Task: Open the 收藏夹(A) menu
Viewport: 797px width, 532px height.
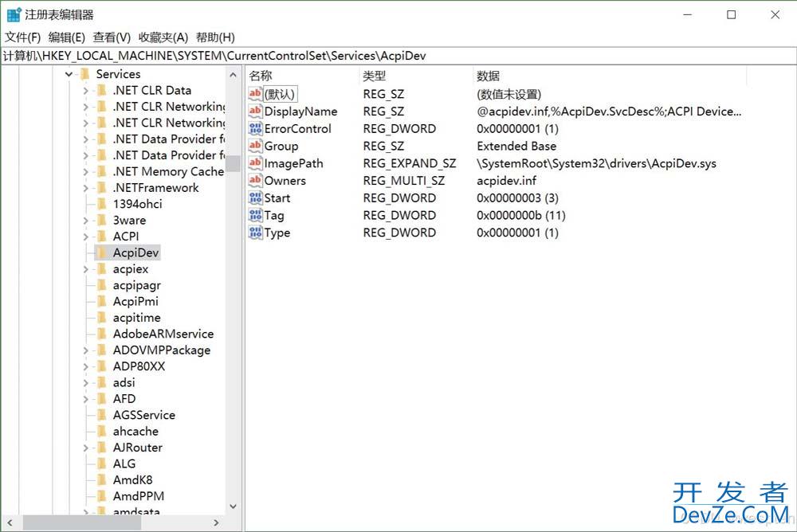Action: point(163,37)
